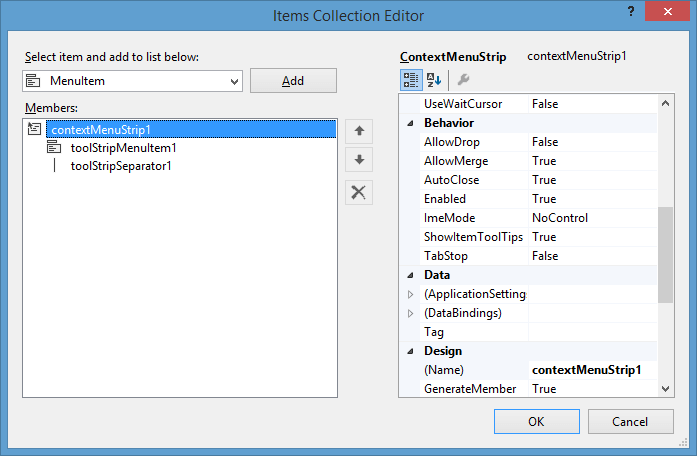
Task: Open the item type dropdown arrow
Action: (x=234, y=81)
